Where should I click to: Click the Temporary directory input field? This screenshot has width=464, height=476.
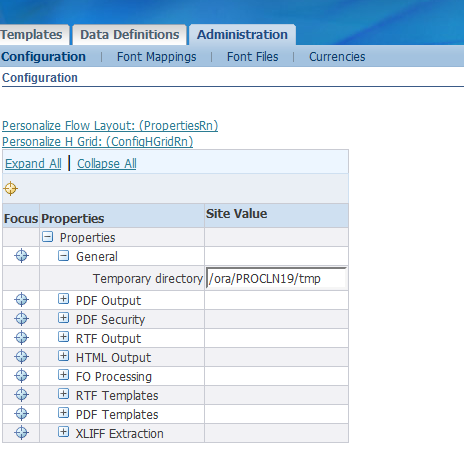point(276,278)
